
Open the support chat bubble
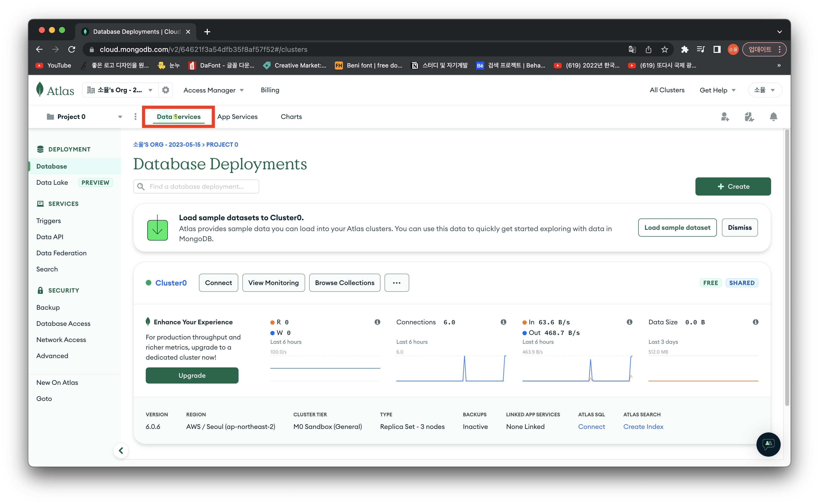768,444
